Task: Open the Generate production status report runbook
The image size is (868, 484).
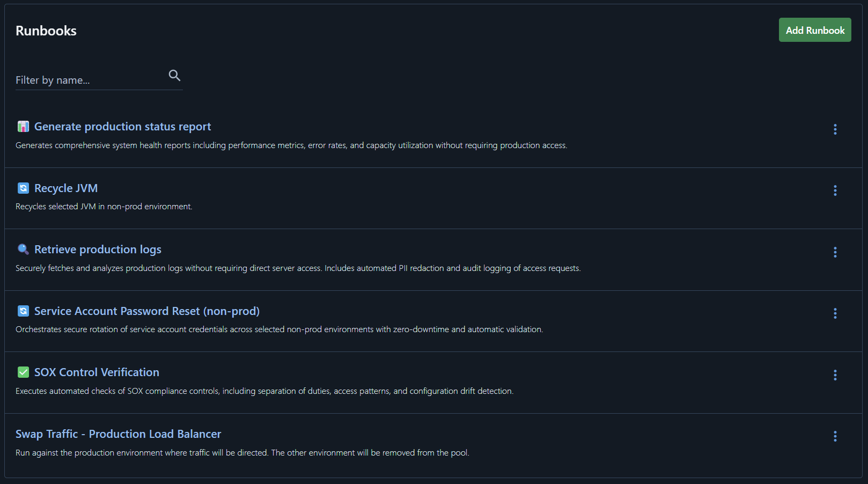Action: tap(122, 126)
